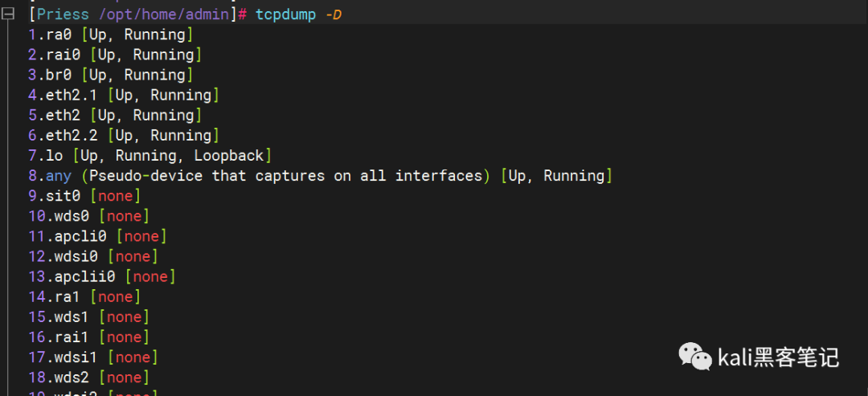Screen dimensions: 868x396
Task: Select the sit0 none entry
Action: pyautogui.click(x=84, y=196)
